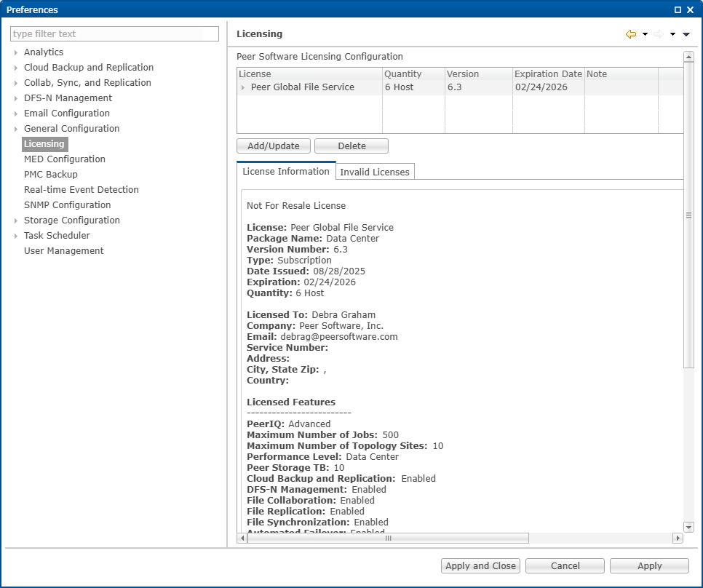Click the Licensed Features heading
The width and height of the screenshot is (703, 588).
[291, 402]
